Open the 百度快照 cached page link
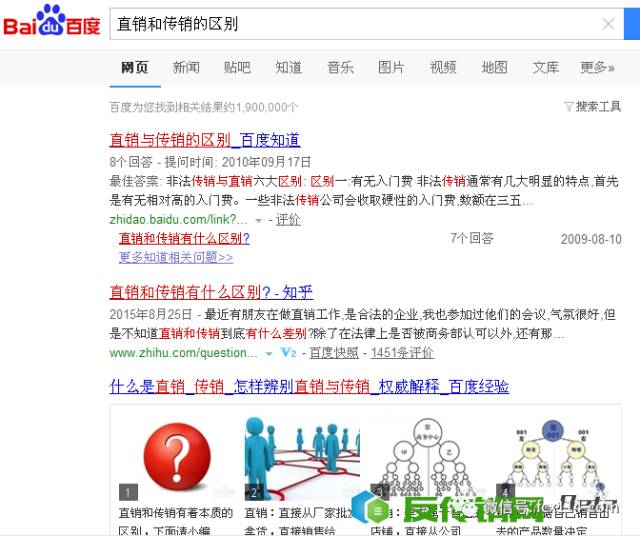 [334, 353]
